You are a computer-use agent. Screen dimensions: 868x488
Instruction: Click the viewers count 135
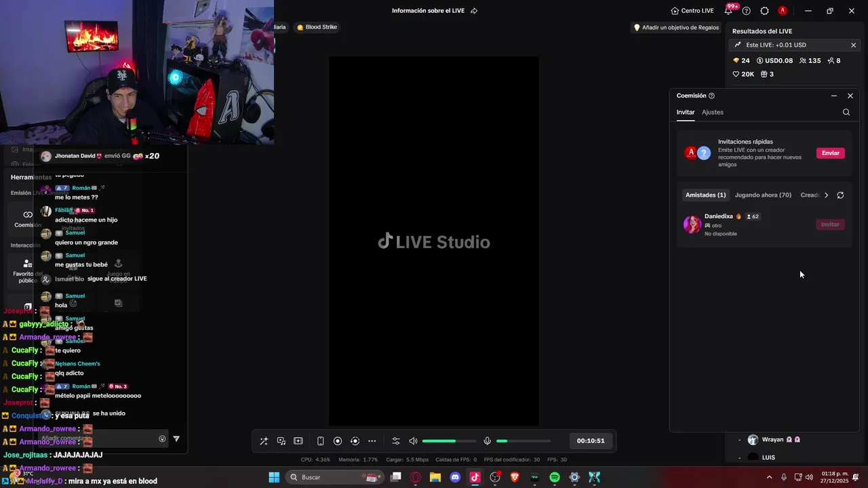[x=810, y=60]
